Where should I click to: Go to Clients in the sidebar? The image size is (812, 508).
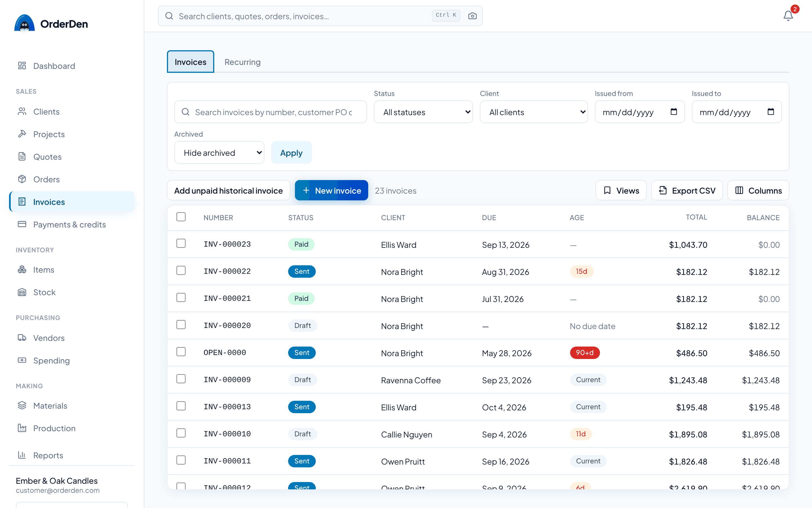click(x=72, y=111)
